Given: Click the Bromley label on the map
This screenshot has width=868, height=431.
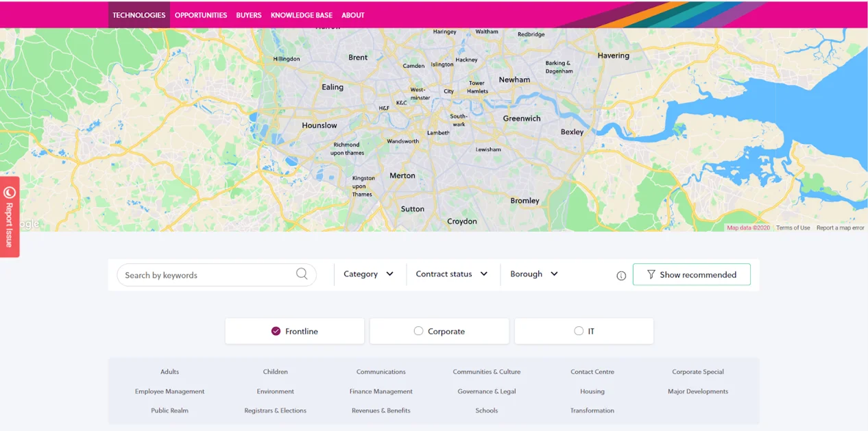Looking at the screenshot, I should [525, 201].
